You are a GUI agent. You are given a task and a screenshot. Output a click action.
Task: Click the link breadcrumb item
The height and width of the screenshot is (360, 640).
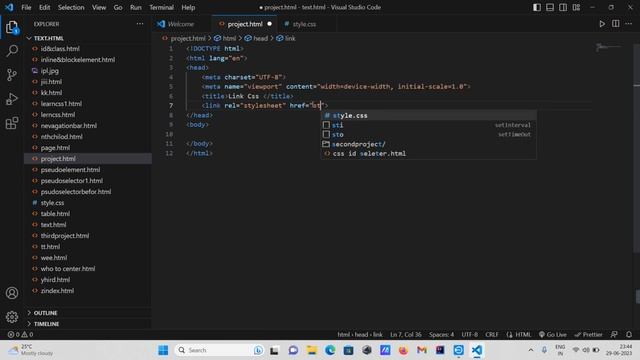pos(286,38)
